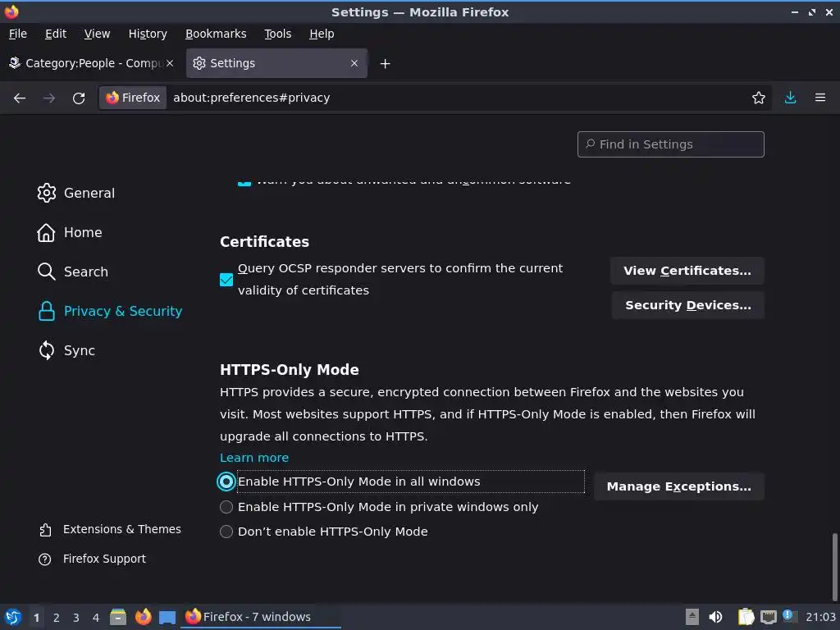Select Don't enable HTTPS-Only Mode
840x630 pixels.
(x=226, y=532)
